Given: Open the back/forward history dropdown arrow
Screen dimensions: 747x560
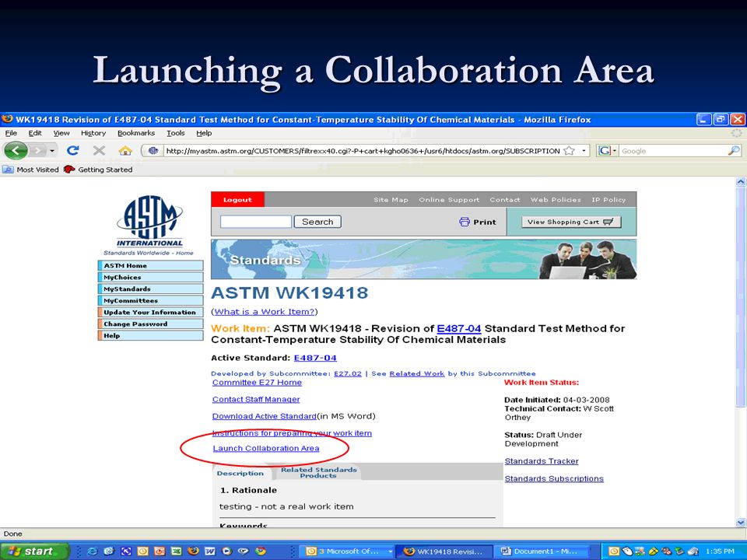Looking at the screenshot, I should pyautogui.click(x=52, y=151).
